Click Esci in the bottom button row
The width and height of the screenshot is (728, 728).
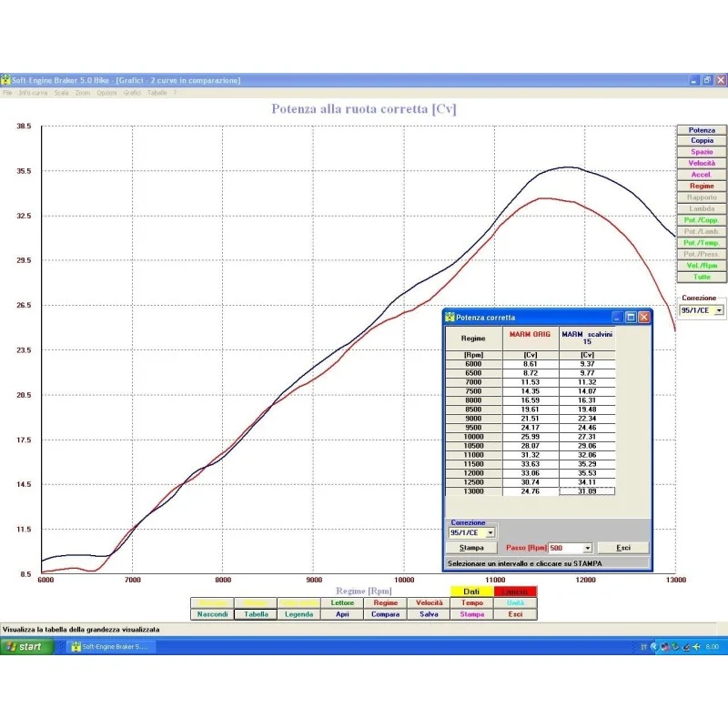[x=514, y=613]
